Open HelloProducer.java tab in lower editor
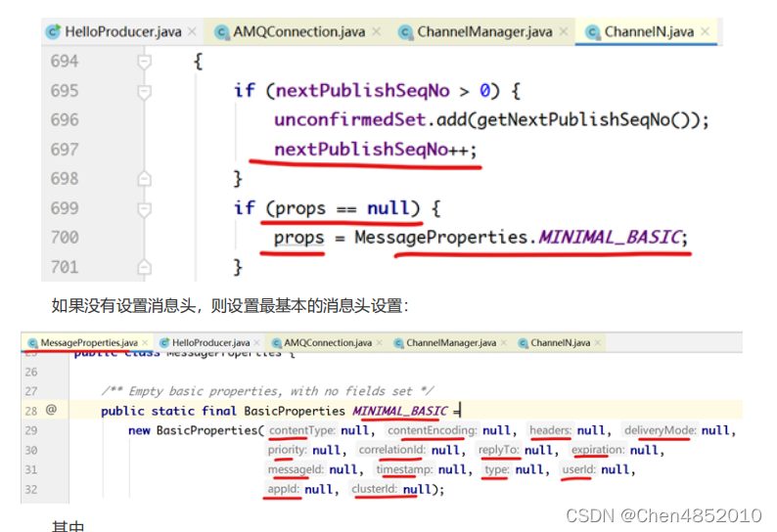This screenshot has height=532, width=777. pyautogui.click(x=210, y=343)
